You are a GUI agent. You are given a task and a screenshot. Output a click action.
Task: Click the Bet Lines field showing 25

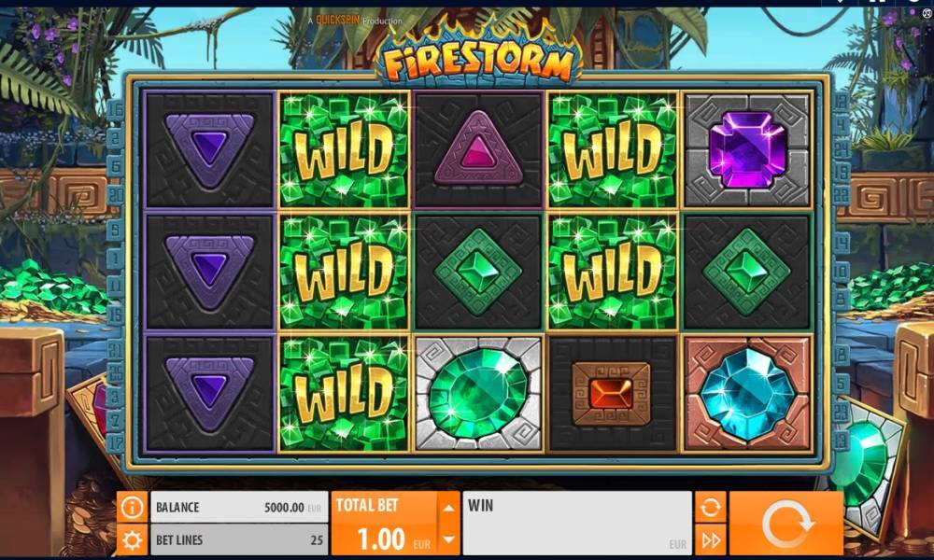pyautogui.click(x=239, y=539)
